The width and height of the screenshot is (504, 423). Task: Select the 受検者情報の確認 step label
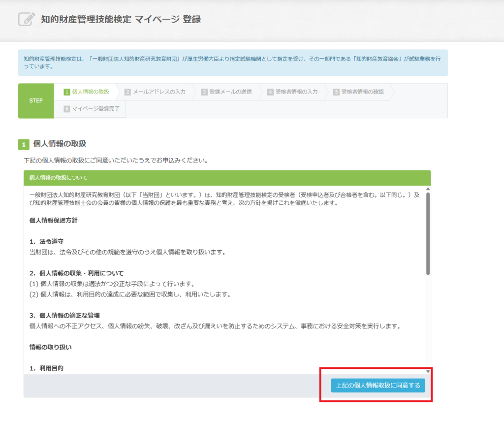click(362, 92)
